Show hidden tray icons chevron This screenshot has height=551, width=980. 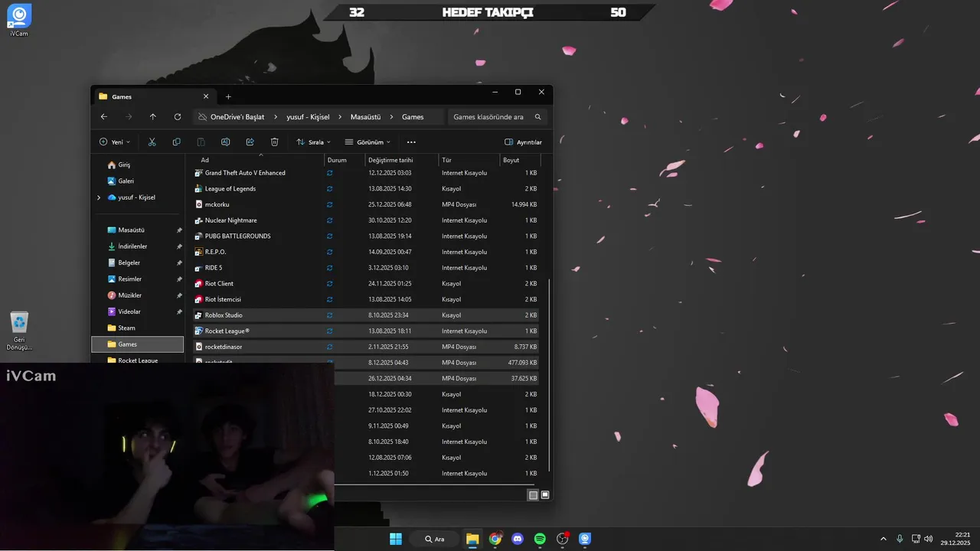pyautogui.click(x=883, y=539)
